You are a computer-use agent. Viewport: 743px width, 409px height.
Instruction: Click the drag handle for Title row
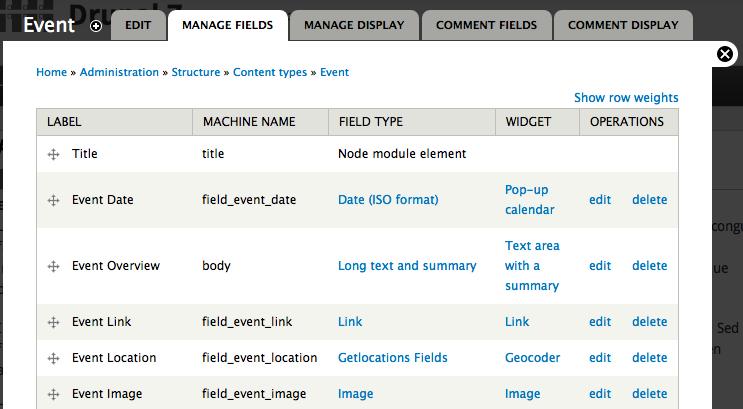[54, 155]
